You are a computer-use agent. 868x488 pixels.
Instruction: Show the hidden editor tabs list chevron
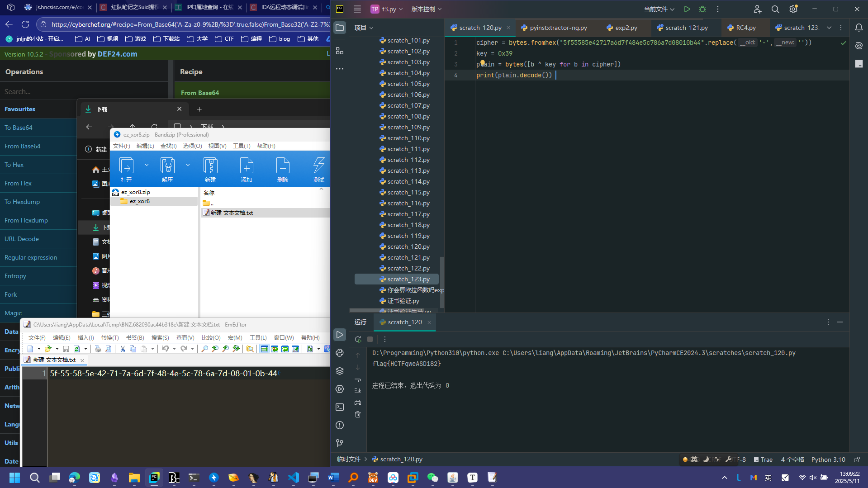click(x=829, y=28)
